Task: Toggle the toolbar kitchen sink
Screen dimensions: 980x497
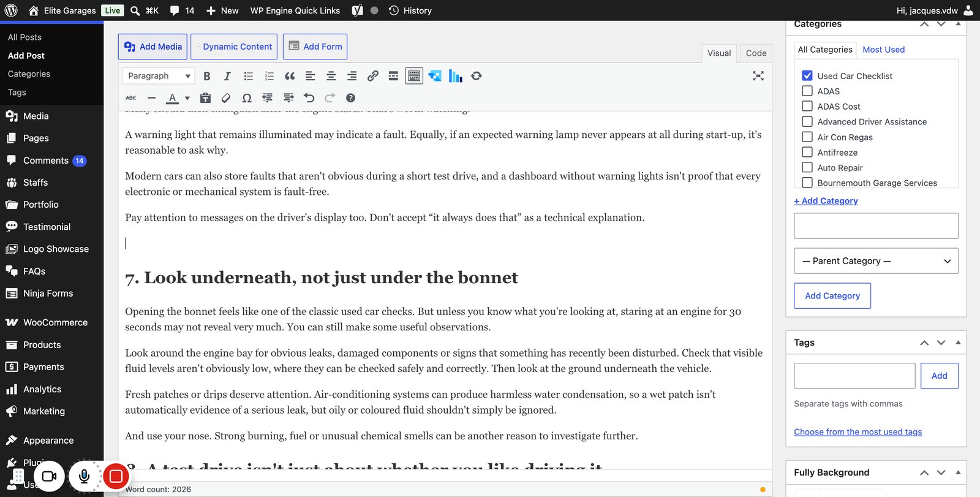Action: point(414,76)
